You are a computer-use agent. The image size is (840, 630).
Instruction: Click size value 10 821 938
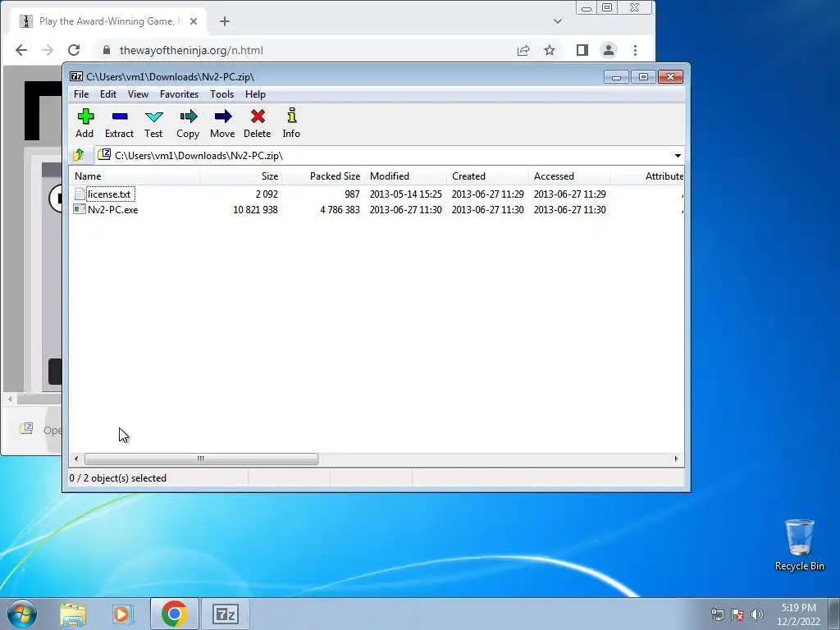pos(255,209)
